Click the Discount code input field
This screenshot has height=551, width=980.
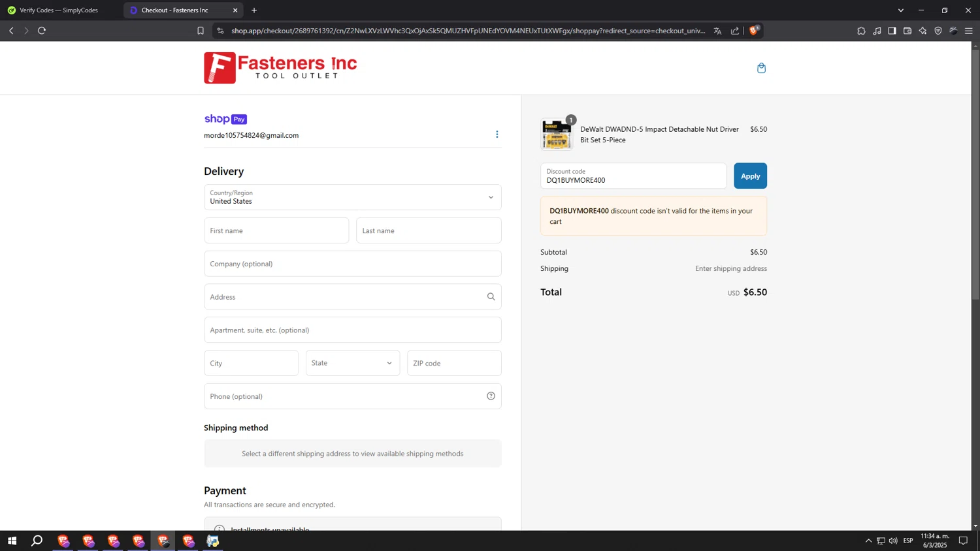[633, 176]
